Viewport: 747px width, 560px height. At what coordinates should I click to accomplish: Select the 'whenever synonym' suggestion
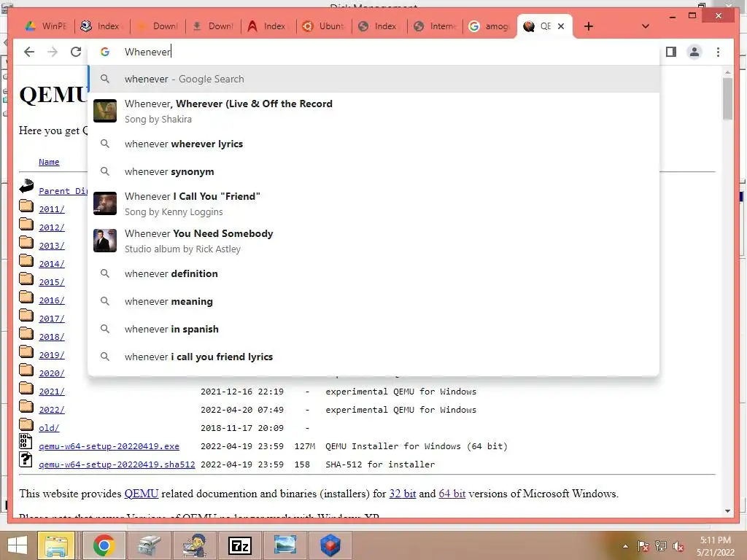click(x=374, y=171)
